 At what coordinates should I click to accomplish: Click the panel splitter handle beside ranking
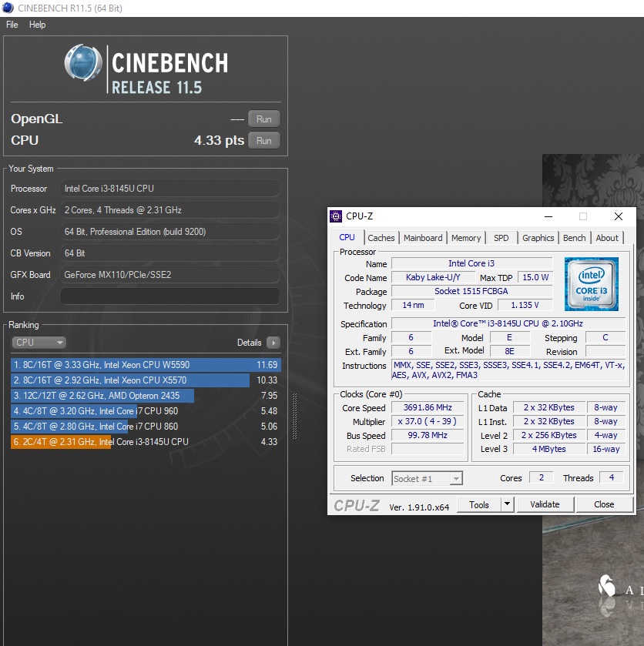tap(294, 416)
